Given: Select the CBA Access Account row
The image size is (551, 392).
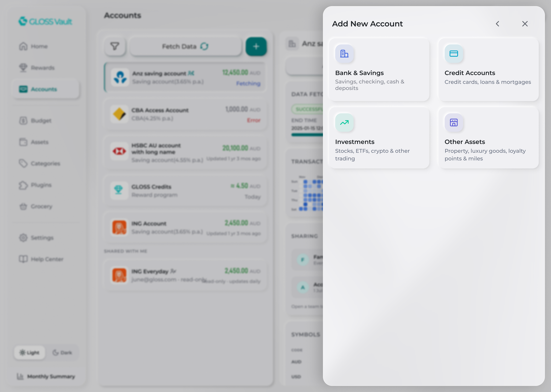Looking at the screenshot, I should 185,114.
